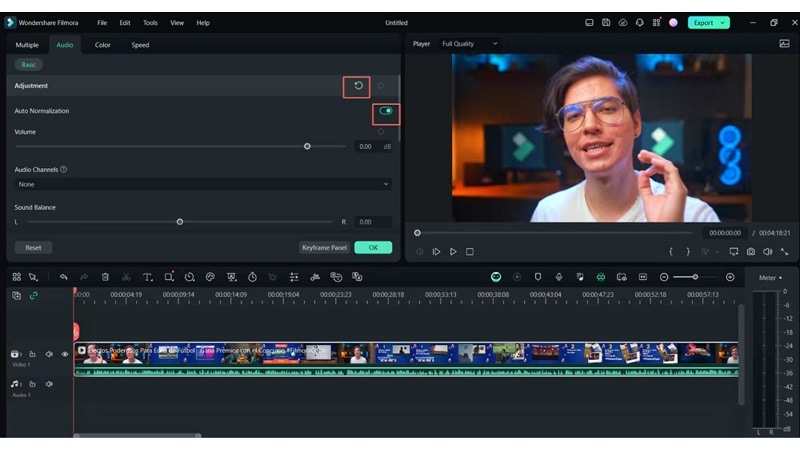Click the zoom in plus icon on timeline
Screen dimensions: 800x450
[730, 277]
